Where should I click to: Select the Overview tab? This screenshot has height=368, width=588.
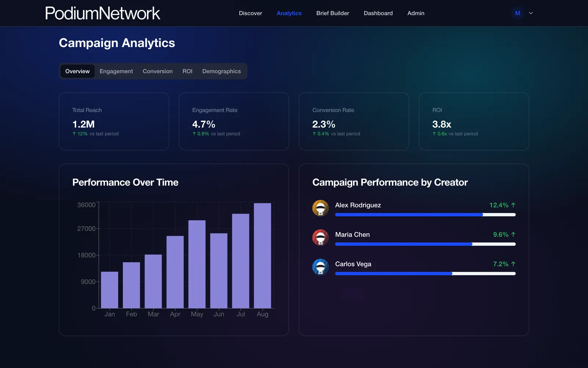pos(78,71)
